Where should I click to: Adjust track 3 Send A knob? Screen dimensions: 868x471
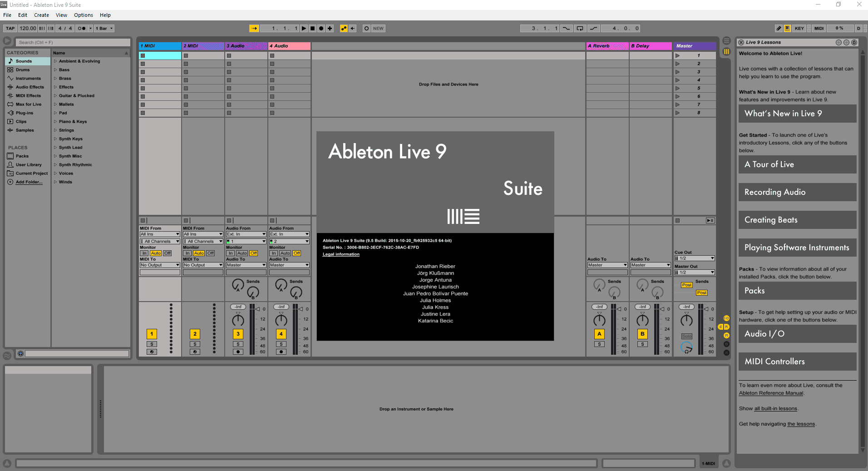click(238, 285)
